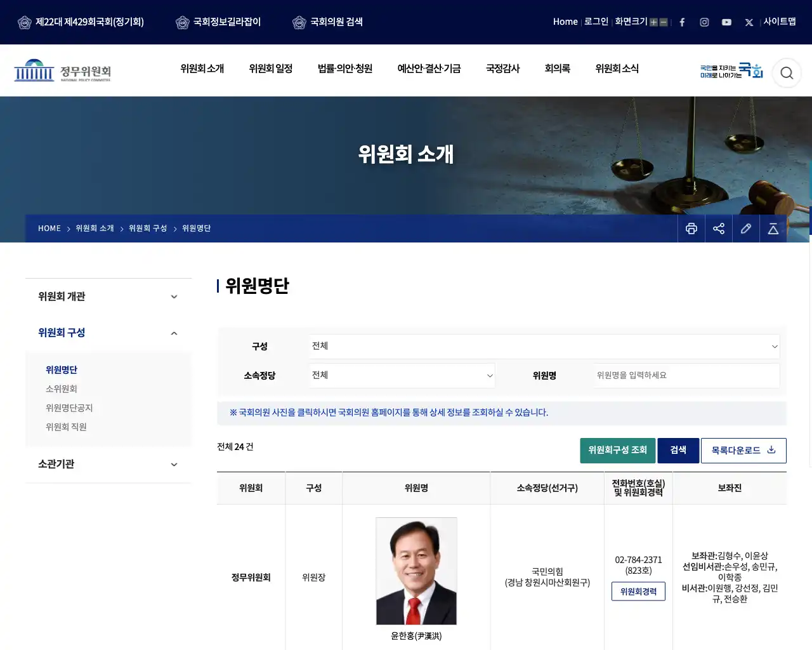812x650 pixels.
Task: Click 윤한홍 member photo
Action: 416,571
